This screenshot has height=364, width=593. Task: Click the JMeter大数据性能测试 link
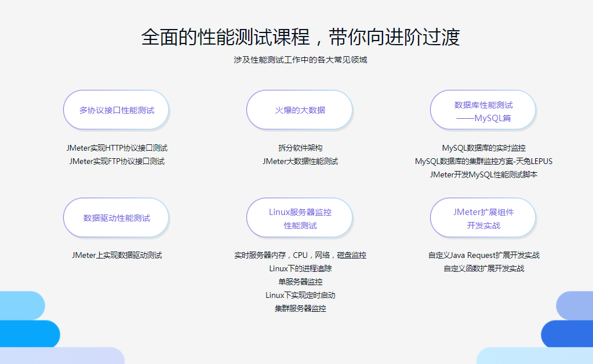click(x=300, y=162)
